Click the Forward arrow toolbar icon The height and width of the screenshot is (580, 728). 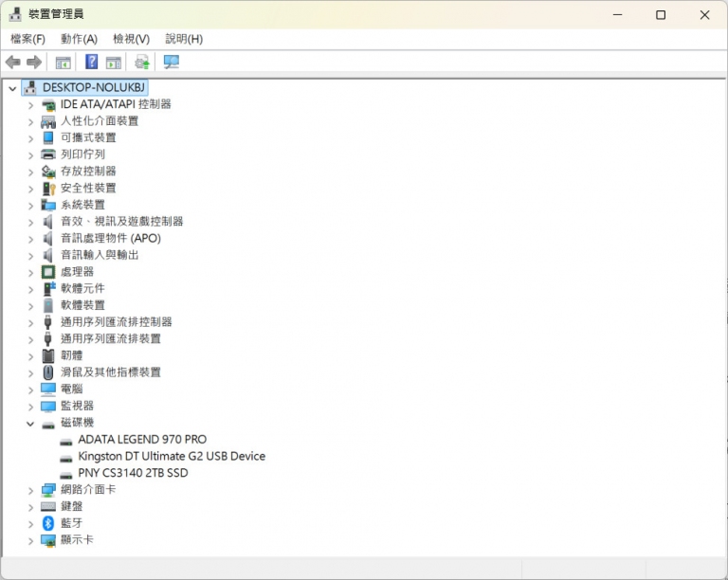[x=34, y=62]
